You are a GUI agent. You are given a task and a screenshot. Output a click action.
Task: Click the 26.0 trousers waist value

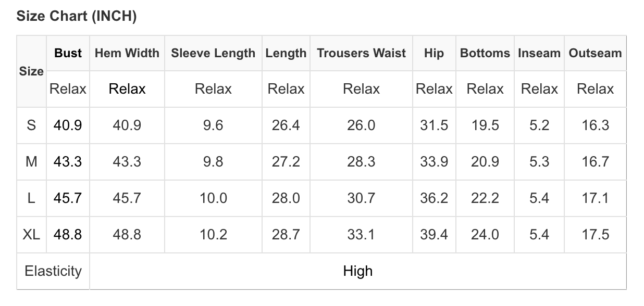point(361,125)
